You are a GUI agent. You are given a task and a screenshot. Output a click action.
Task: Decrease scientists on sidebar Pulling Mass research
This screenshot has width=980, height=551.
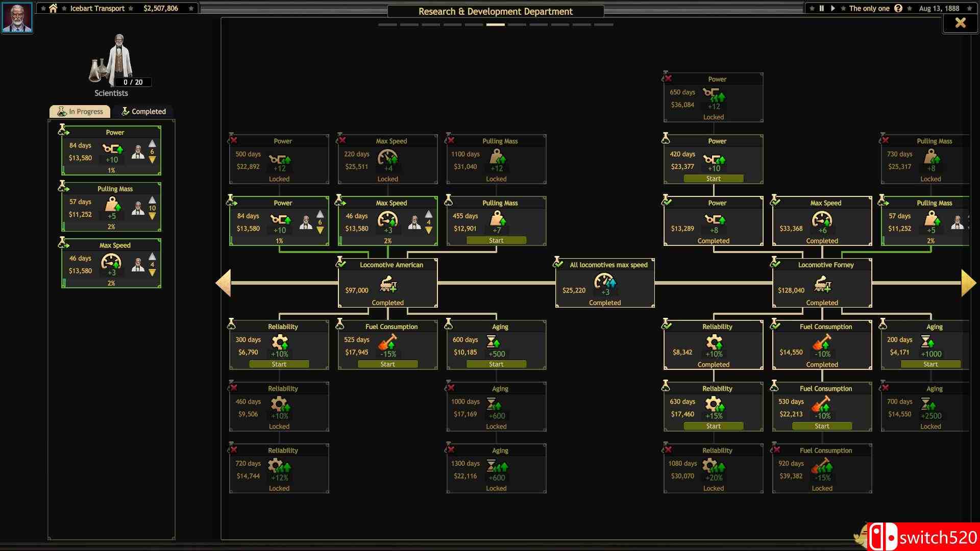(x=152, y=216)
